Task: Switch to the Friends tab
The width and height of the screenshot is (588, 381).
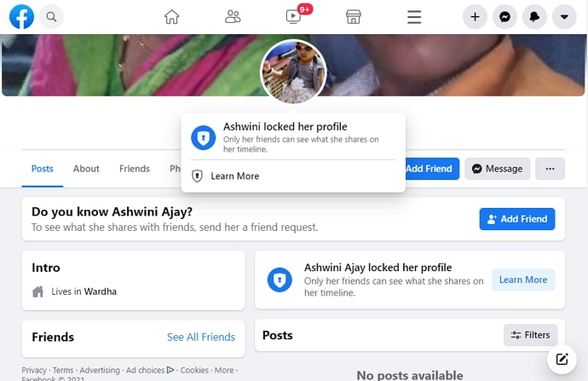Action: click(x=135, y=169)
